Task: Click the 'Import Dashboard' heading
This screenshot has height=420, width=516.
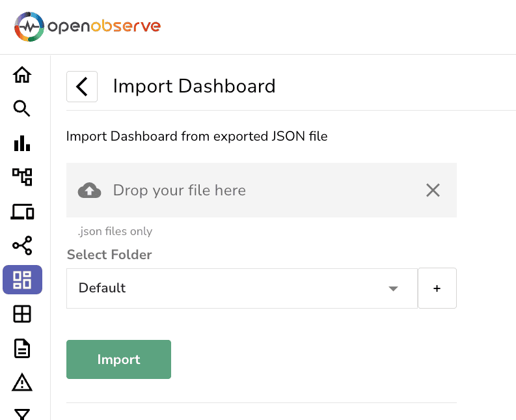Action: coord(194,87)
